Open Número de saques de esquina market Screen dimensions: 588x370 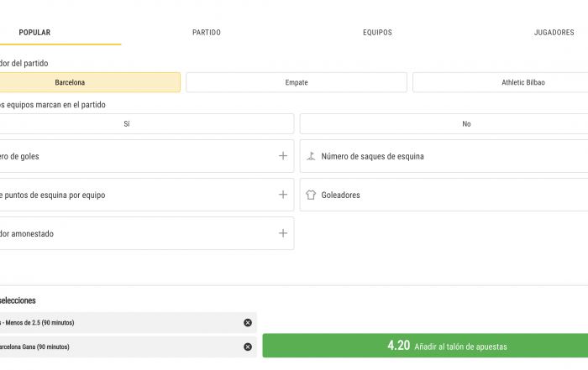click(444, 156)
